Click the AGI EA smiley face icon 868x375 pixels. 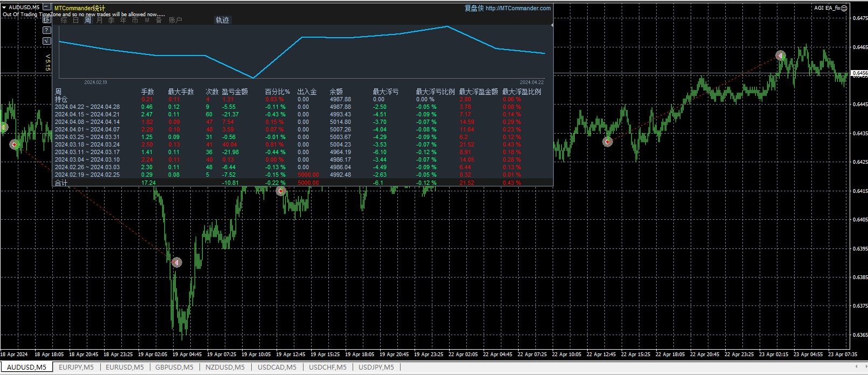pos(844,8)
